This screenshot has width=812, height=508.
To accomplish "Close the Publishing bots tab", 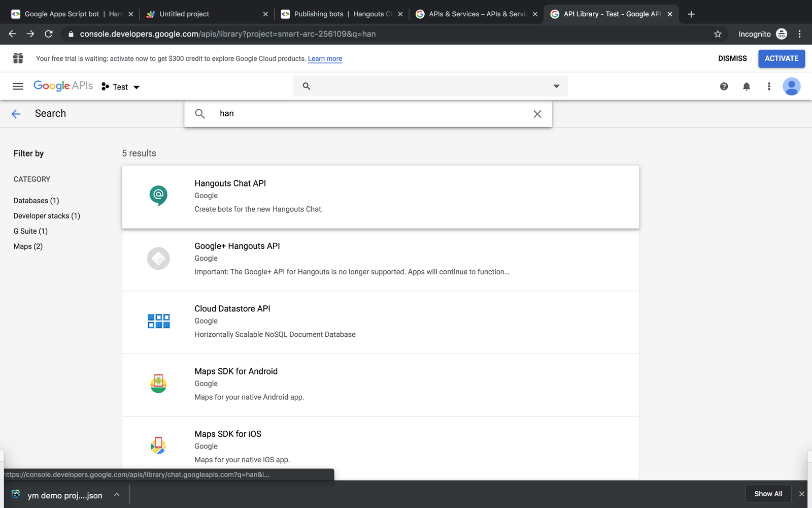I will [400, 14].
